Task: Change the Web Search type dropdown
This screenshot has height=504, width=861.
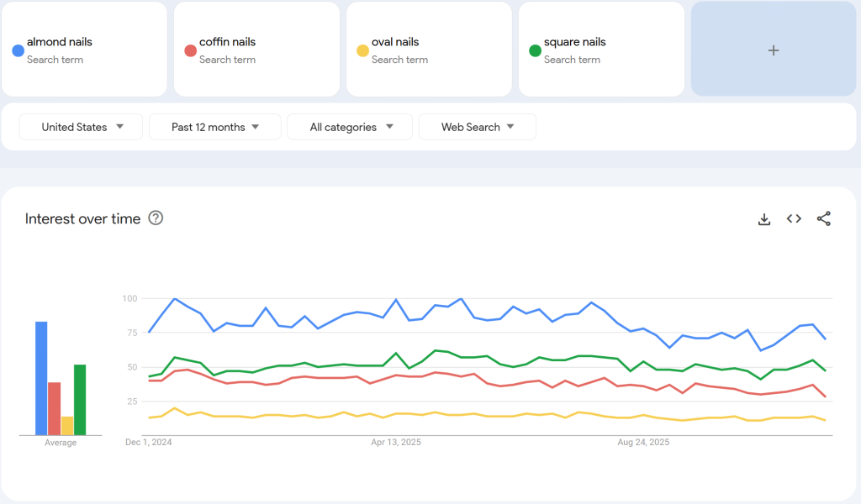Action: pos(477,127)
